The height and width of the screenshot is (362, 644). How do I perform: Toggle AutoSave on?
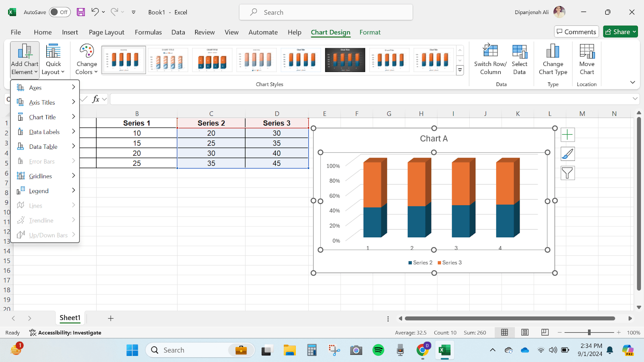pyautogui.click(x=60, y=12)
